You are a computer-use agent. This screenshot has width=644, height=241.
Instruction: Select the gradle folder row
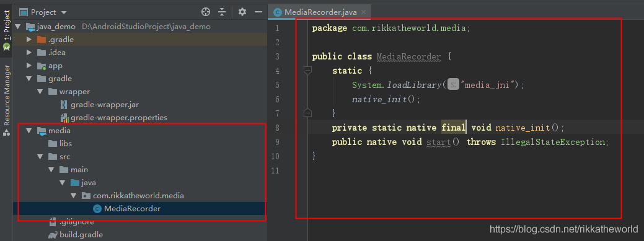coord(139,79)
